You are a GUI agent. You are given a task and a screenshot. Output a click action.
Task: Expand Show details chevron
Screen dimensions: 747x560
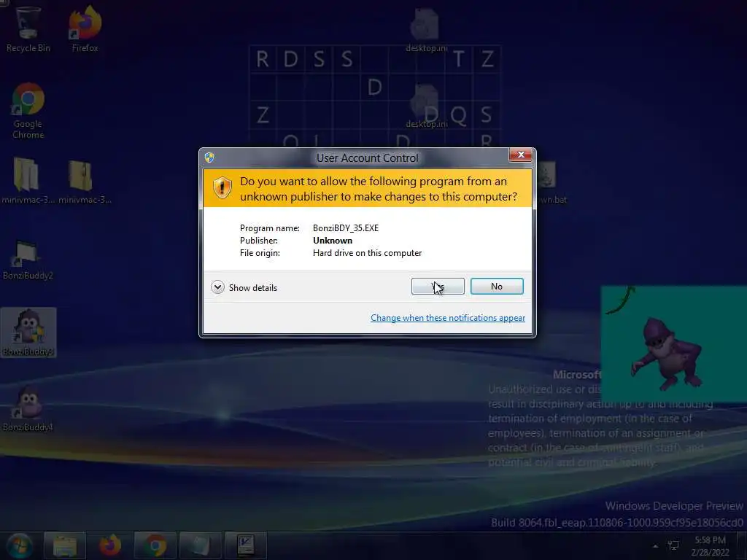(217, 287)
